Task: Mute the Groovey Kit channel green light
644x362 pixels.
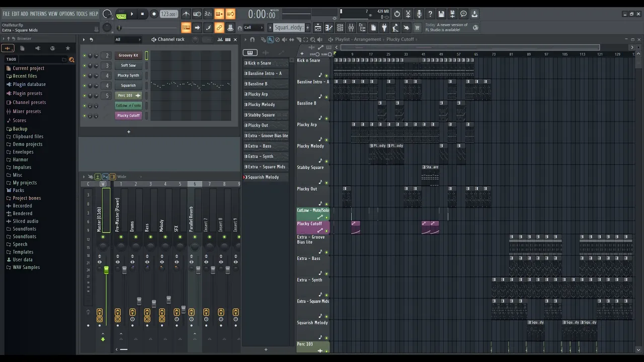Action: point(85,55)
